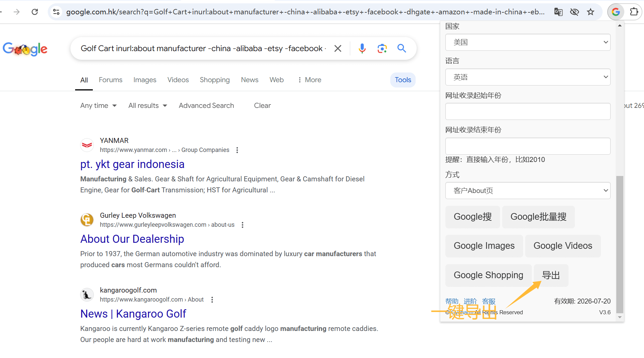
Task: Click the Google Videos button in panel
Action: [563, 246]
